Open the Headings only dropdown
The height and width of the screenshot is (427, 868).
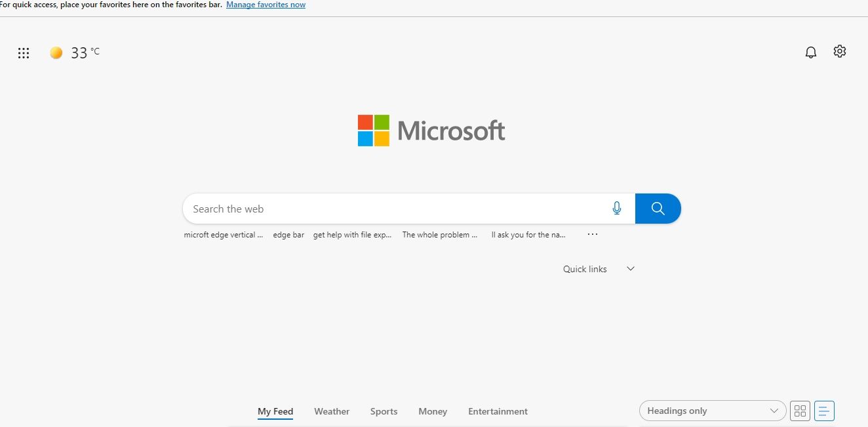712,411
